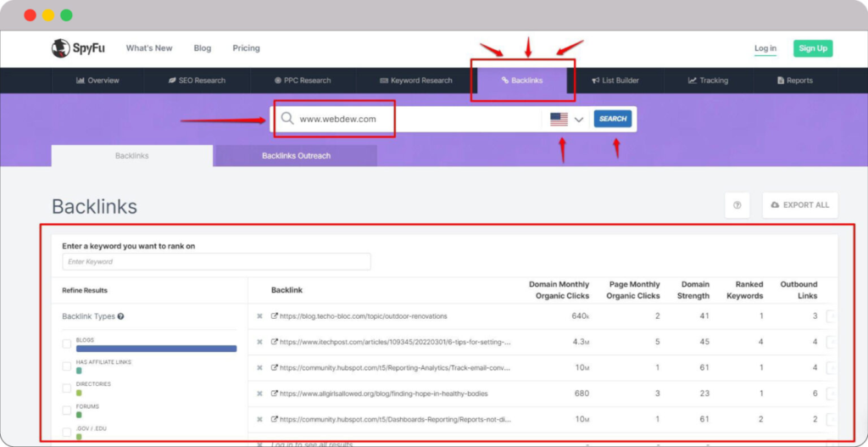Image resolution: width=868 pixels, height=447 pixels.
Task: Click the 4.3M domain clicks value
Action: point(581,342)
